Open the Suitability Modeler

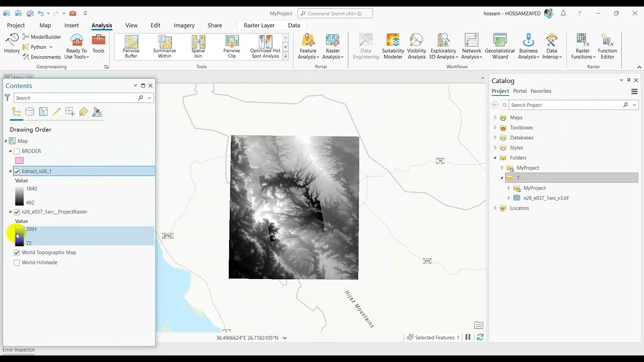click(x=393, y=46)
